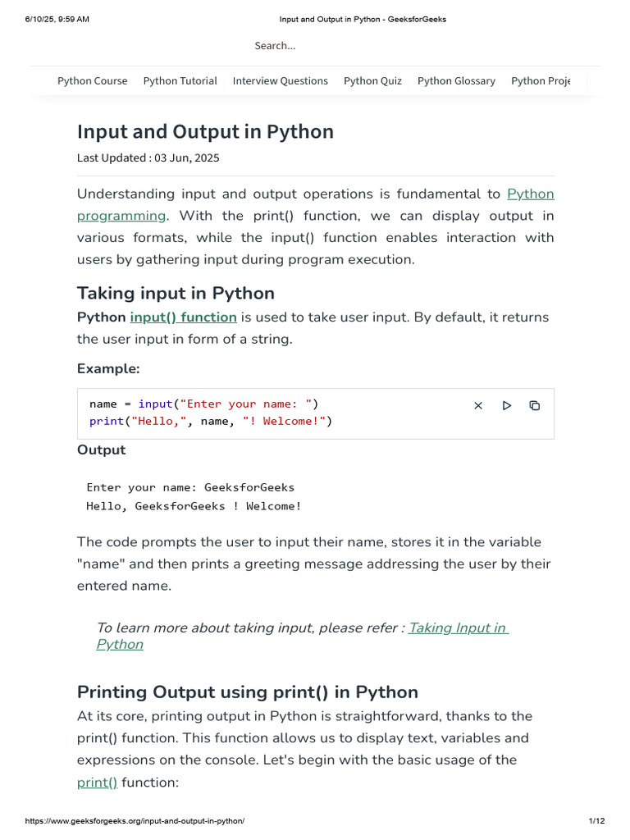The image size is (630, 840).
Task: Click the print() link before 'function:'
Action: pos(98,783)
